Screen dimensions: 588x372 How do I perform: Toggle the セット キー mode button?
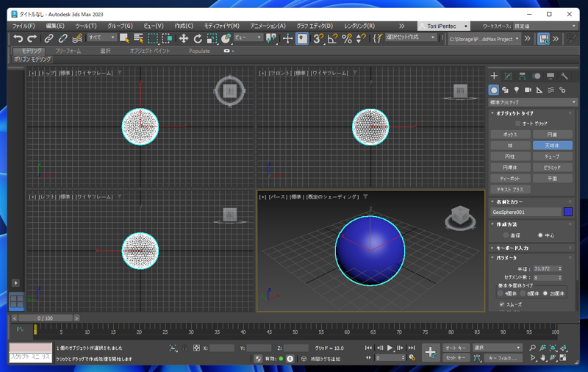456,358
